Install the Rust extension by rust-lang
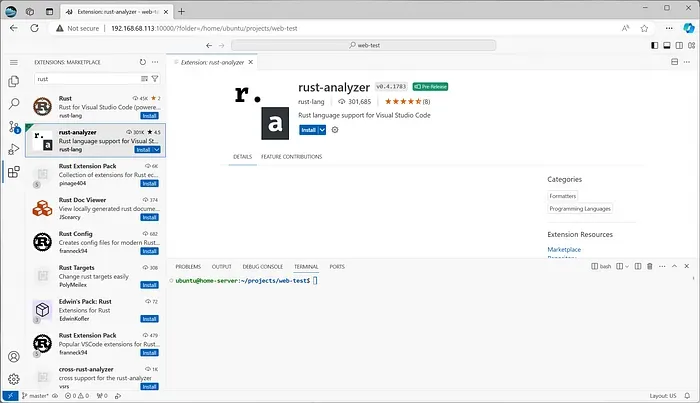 (x=150, y=116)
